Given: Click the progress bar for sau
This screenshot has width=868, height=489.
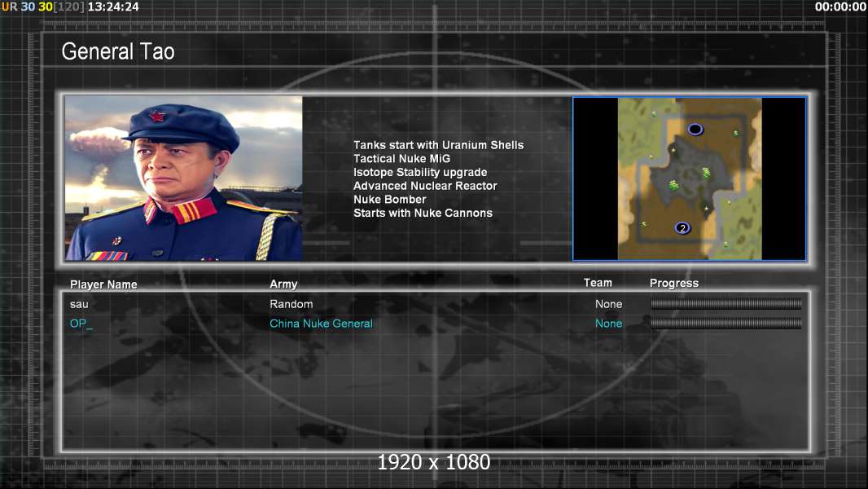Looking at the screenshot, I should coord(726,303).
